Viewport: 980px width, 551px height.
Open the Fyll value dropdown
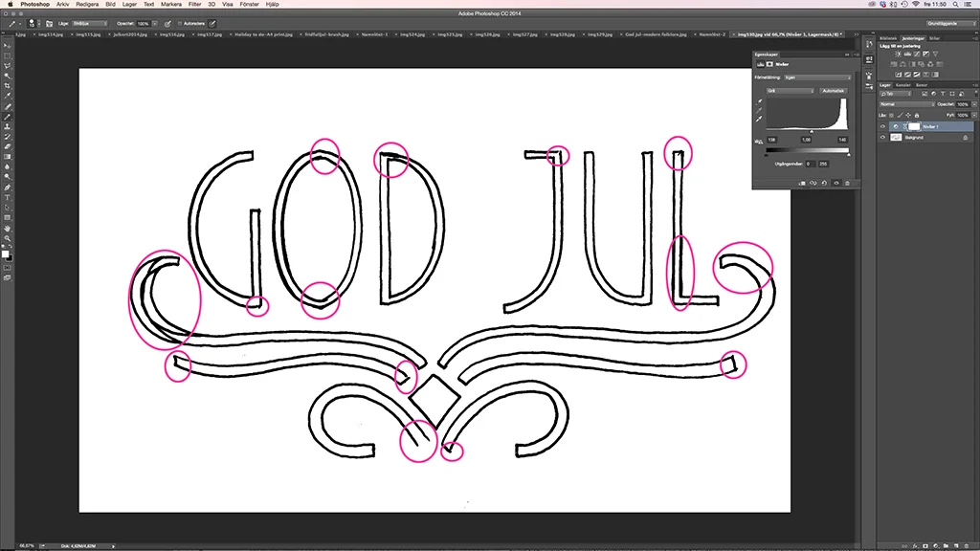[974, 115]
